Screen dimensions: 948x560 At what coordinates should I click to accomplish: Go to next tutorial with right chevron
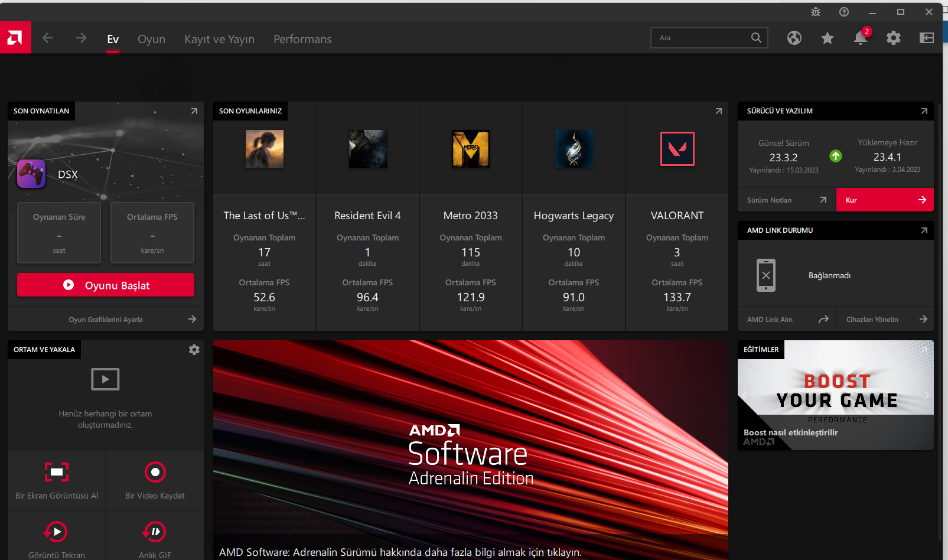point(926,395)
